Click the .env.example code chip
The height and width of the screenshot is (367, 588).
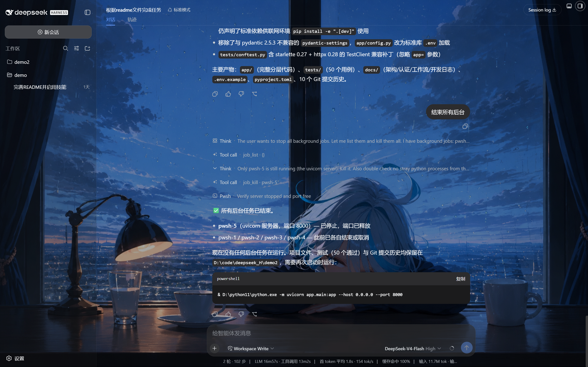230,79
